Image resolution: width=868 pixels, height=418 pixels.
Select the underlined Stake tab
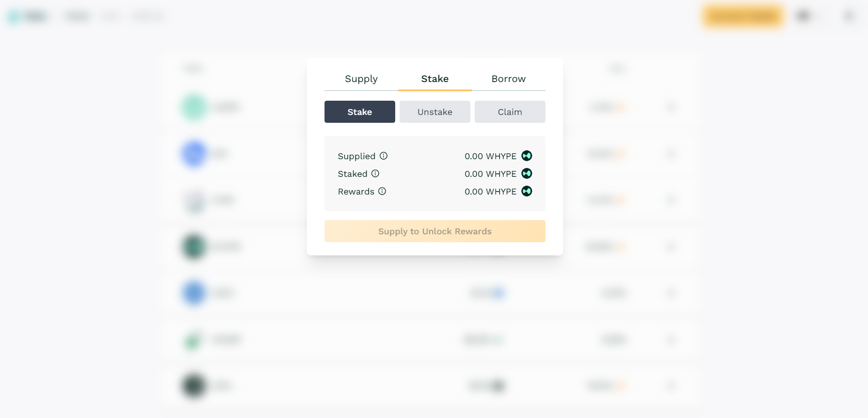pos(435,79)
